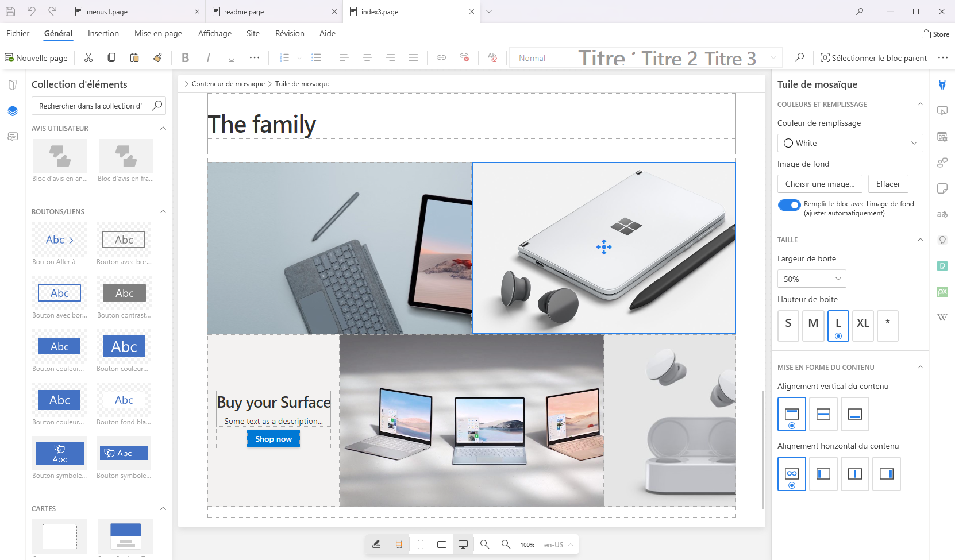Screen dimensions: 955x560
Task: Collapse Couleurs et remplissage section
Action: coord(920,104)
